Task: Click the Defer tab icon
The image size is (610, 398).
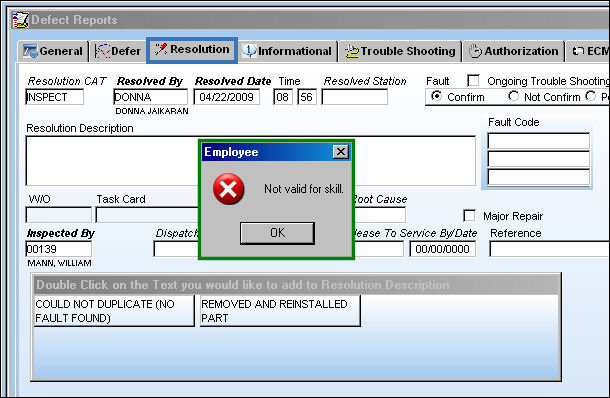Action: pos(102,51)
